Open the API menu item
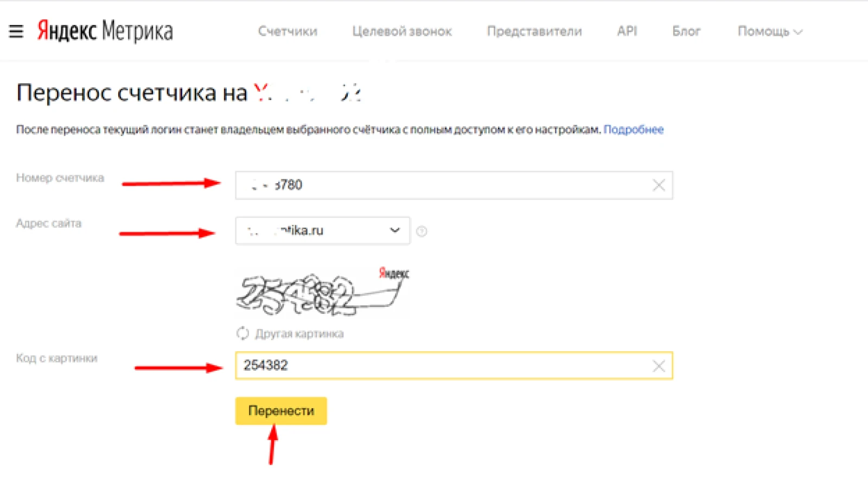The image size is (868, 497). click(627, 31)
